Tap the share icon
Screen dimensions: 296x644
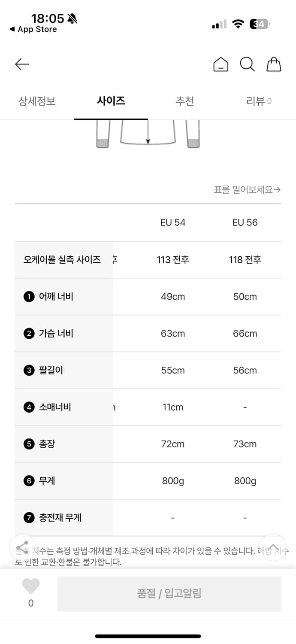pos(22,547)
